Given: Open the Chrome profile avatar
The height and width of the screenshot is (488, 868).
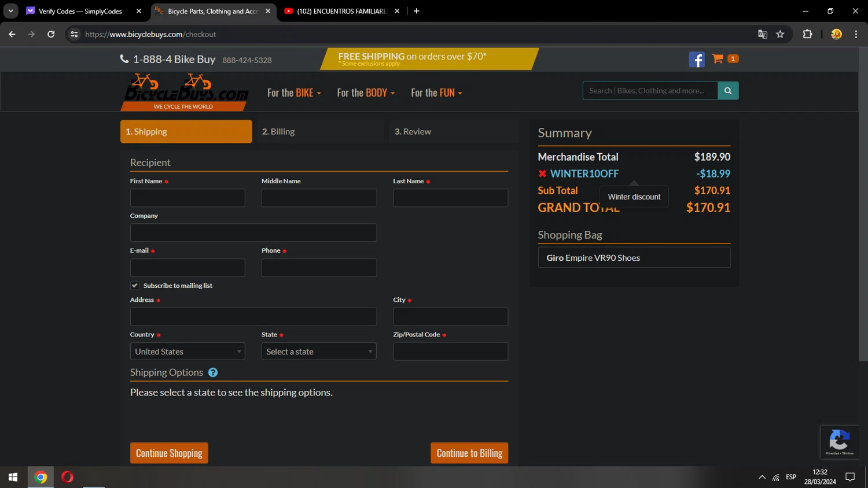Looking at the screenshot, I should tap(836, 34).
